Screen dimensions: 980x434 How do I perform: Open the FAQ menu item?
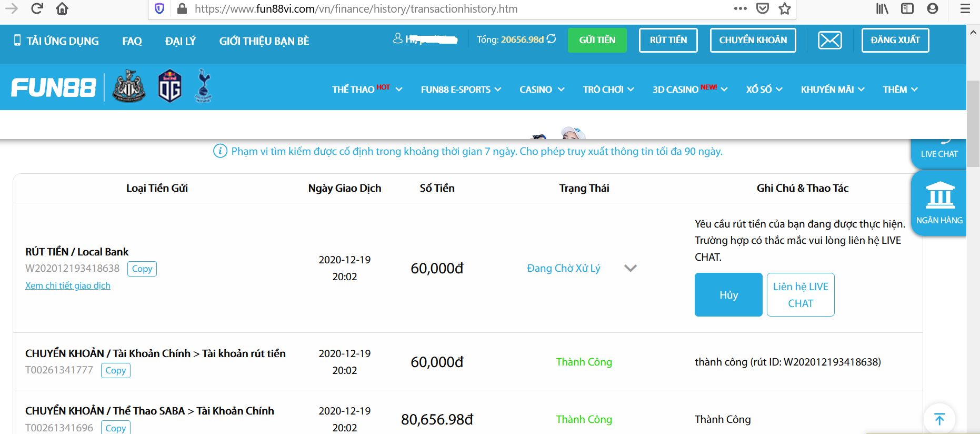click(132, 41)
